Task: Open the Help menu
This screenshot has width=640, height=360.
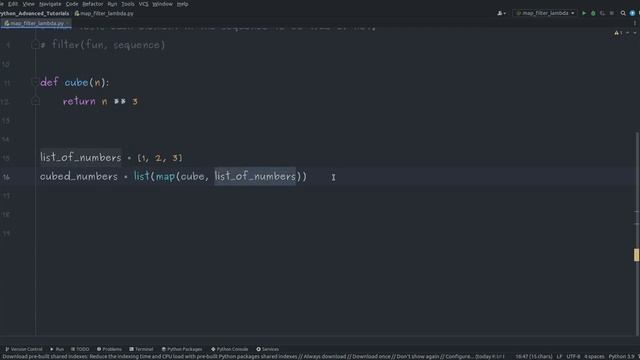Action: [x=182, y=4]
